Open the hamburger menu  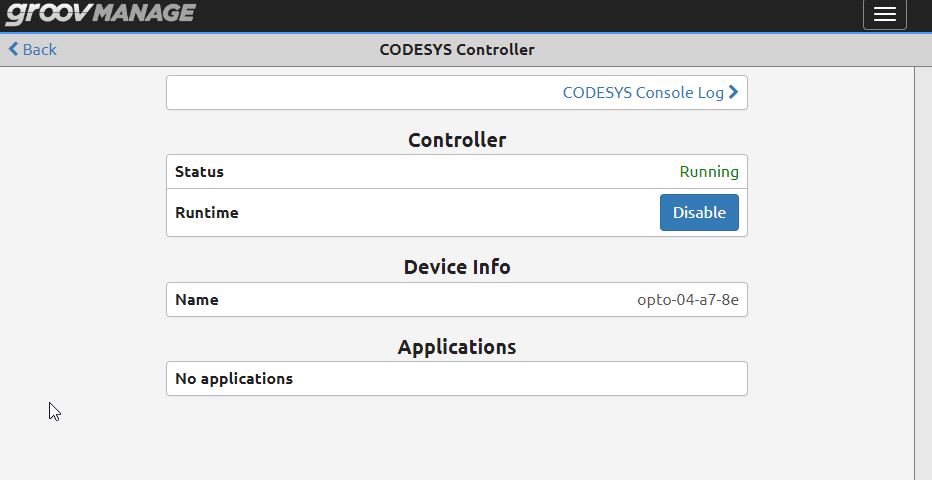(884, 14)
